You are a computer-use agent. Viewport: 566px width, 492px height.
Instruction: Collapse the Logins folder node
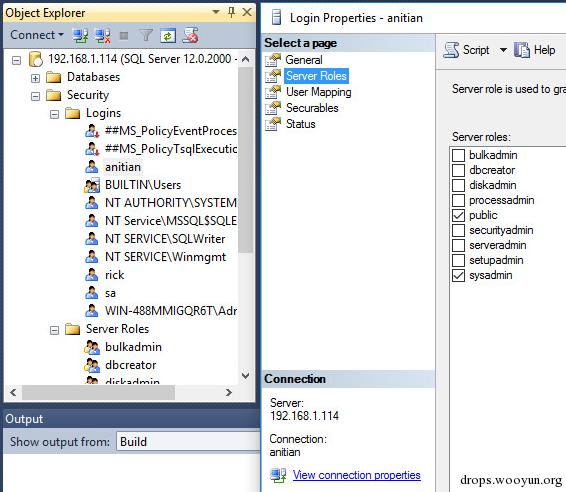click(54, 114)
